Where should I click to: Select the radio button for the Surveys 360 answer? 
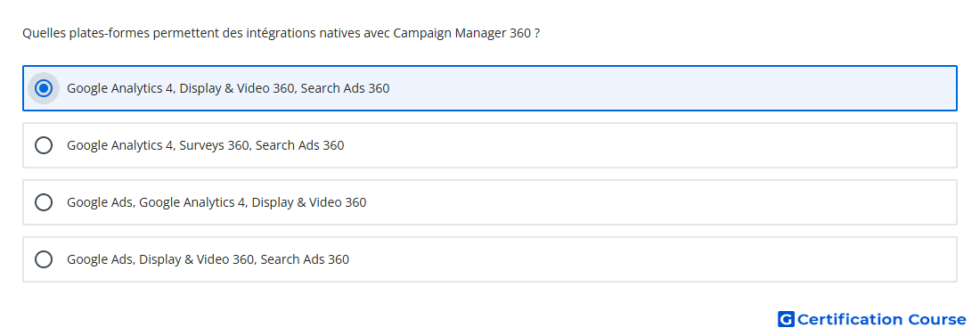click(x=44, y=145)
